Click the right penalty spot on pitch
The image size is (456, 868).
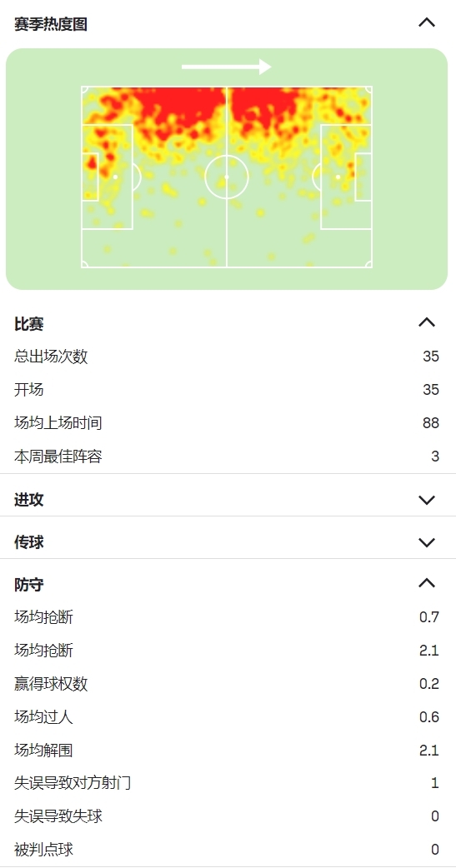coord(338,177)
